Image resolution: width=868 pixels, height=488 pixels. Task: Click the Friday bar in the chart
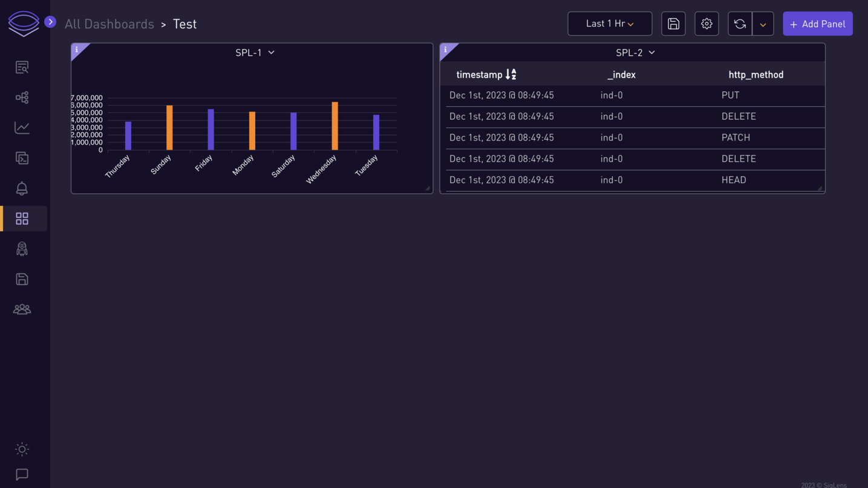click(211, 130)
